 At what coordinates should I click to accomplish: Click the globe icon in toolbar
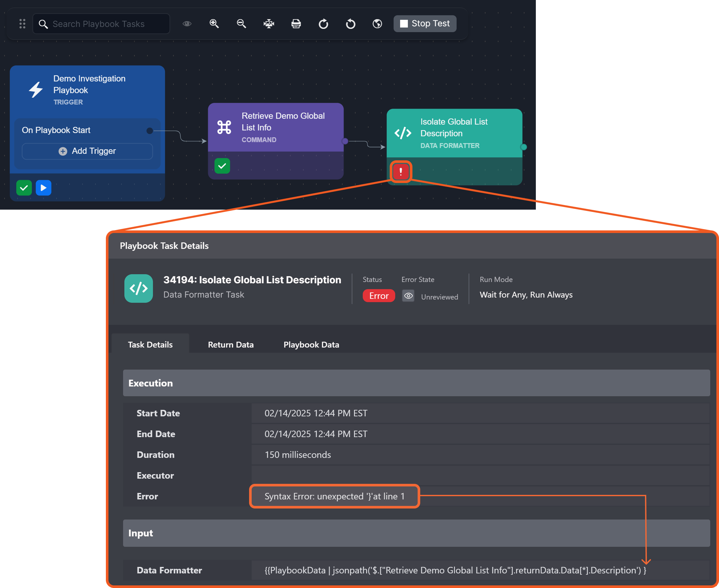(x=377, y=24)
